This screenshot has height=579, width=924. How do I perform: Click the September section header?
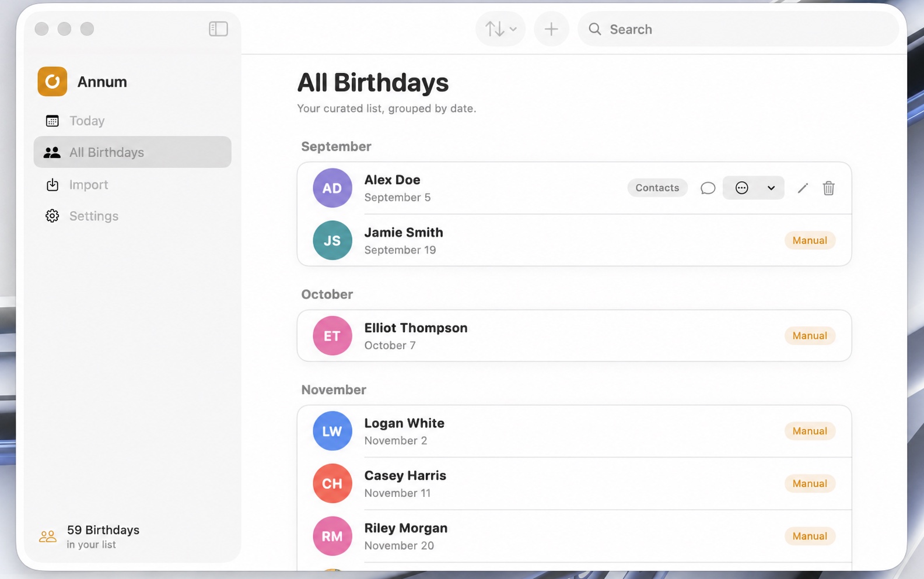pyautogui.click(x=336, y=146)
